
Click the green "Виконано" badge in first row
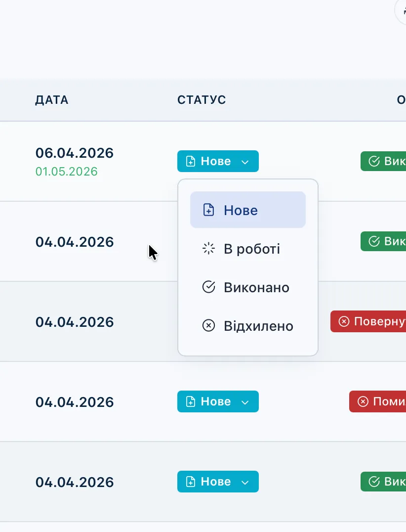pos(384,161)
